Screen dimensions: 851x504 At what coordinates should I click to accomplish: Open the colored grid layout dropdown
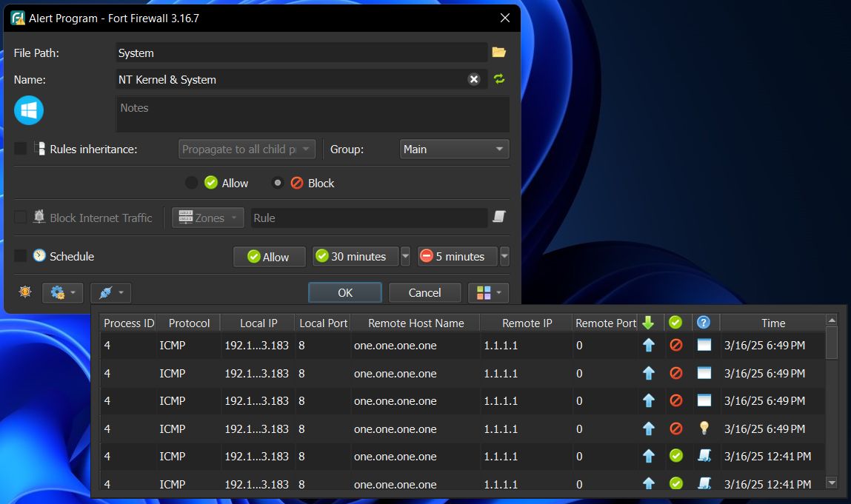489,292
